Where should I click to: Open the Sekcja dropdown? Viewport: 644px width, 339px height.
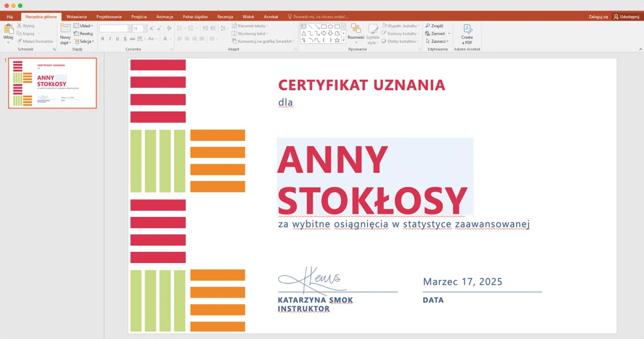(x=84, y=41)
